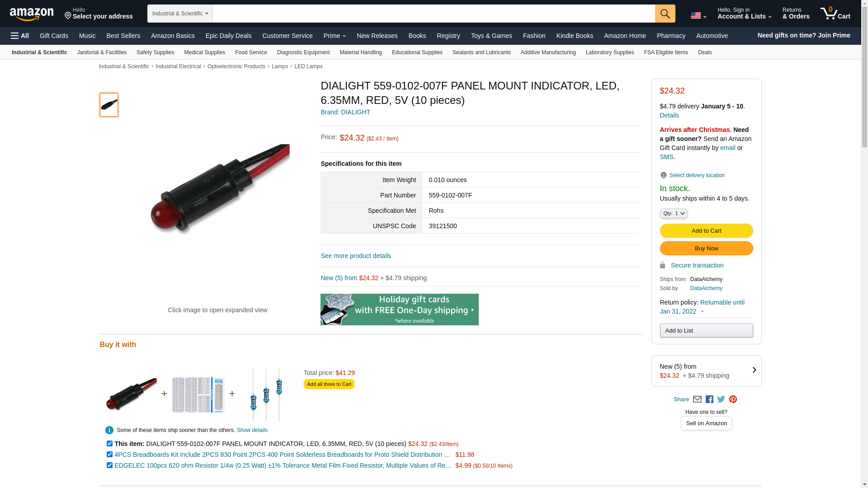Select the red LED product thumbnail
868x488 pixels.
coord(109,105)
